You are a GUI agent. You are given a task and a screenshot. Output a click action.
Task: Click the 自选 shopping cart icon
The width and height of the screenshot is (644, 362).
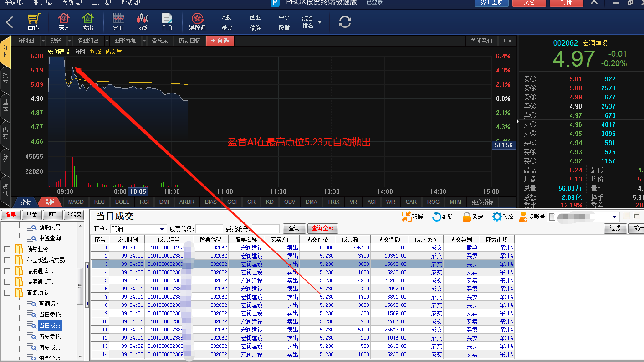pyautogui.click(x=34, y=19)
